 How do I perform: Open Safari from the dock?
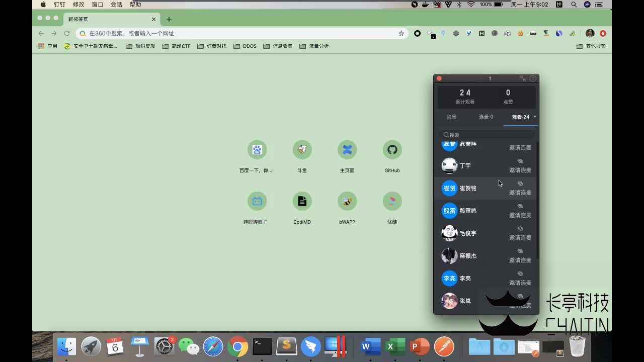[213, 346]
